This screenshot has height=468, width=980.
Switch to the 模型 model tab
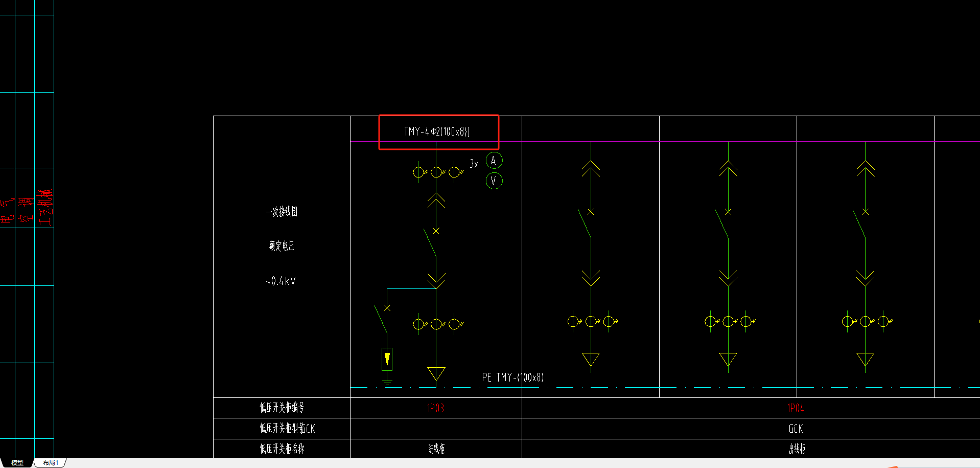point(17,462)
